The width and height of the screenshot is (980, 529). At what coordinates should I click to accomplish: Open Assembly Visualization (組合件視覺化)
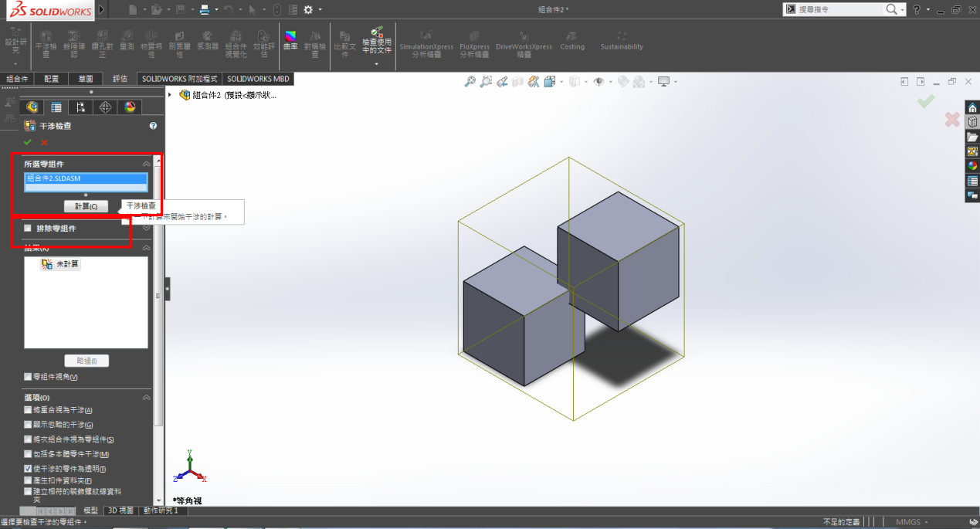pos(236,43)
